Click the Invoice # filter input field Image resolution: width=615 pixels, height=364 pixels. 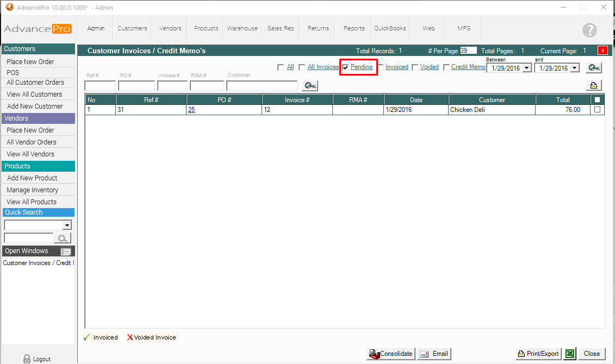click(x=172, y=86)
